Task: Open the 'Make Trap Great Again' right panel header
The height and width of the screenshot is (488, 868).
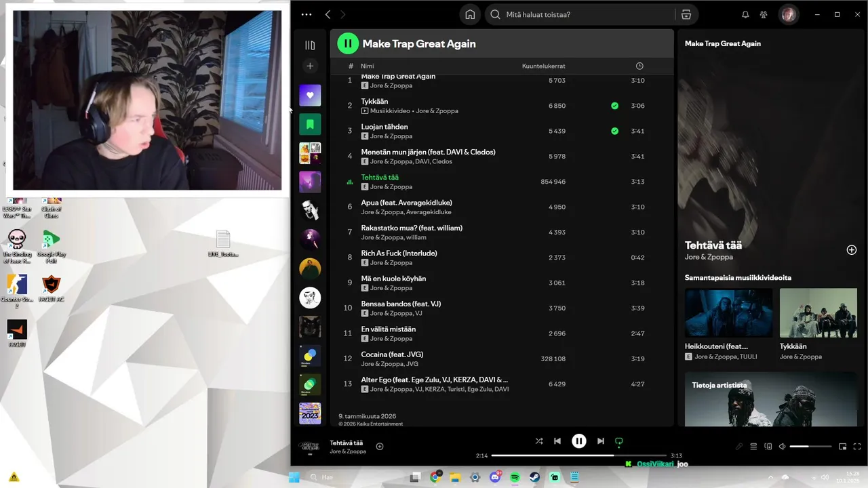Action: pyautogui.click(x=722, y=43)
